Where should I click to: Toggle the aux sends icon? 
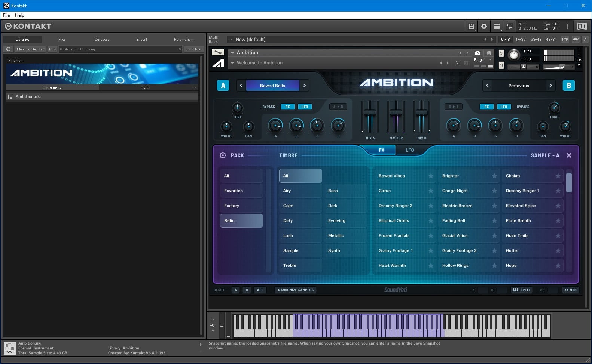click(x=576, y=39)
